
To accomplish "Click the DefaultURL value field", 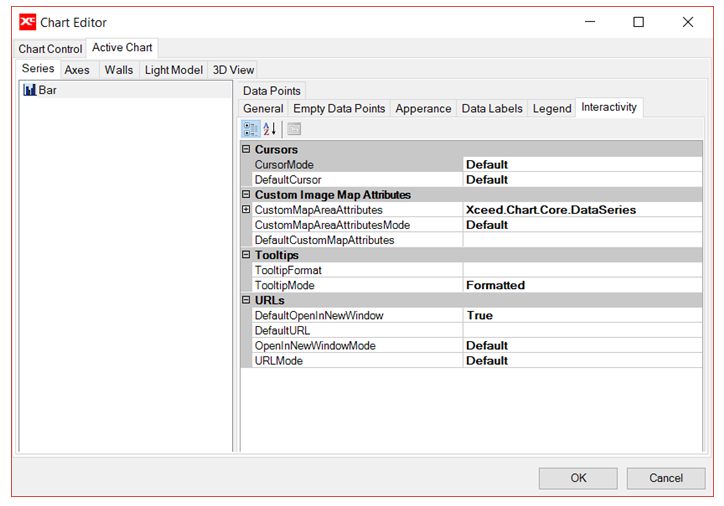I will 583,331.
